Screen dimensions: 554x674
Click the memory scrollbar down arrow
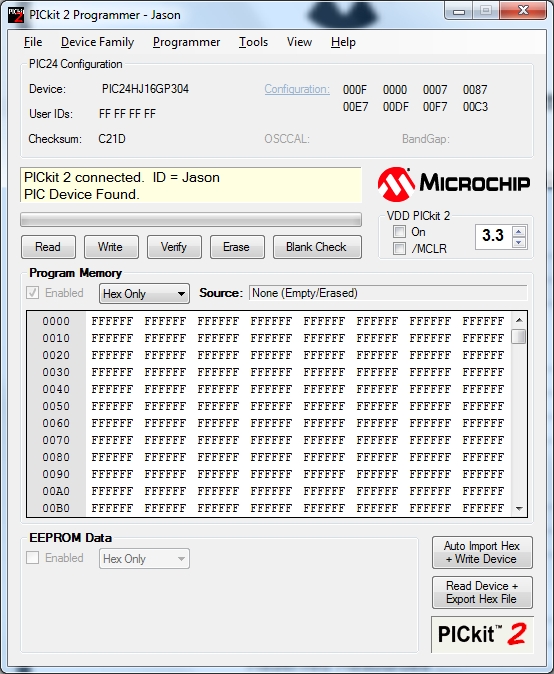519,509
